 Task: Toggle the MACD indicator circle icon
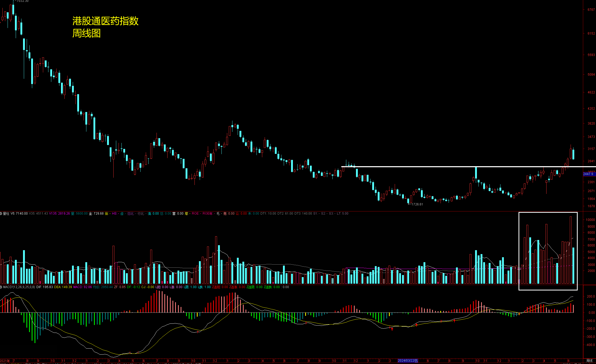tap(1, 287)
